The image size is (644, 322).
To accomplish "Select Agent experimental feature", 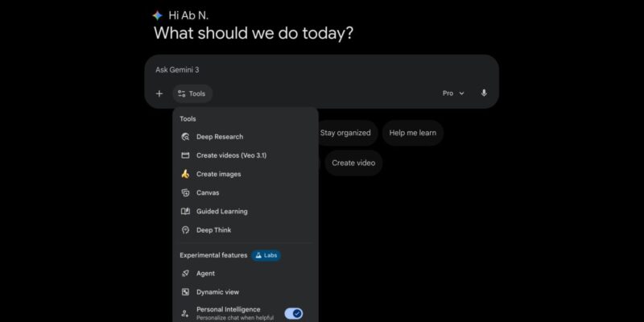I will click(246, 274).
